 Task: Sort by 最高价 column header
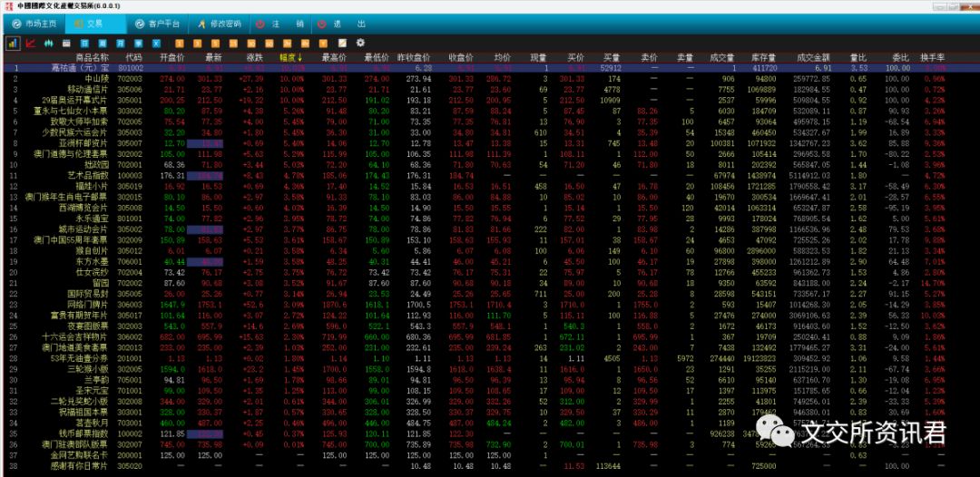(334, 57)
